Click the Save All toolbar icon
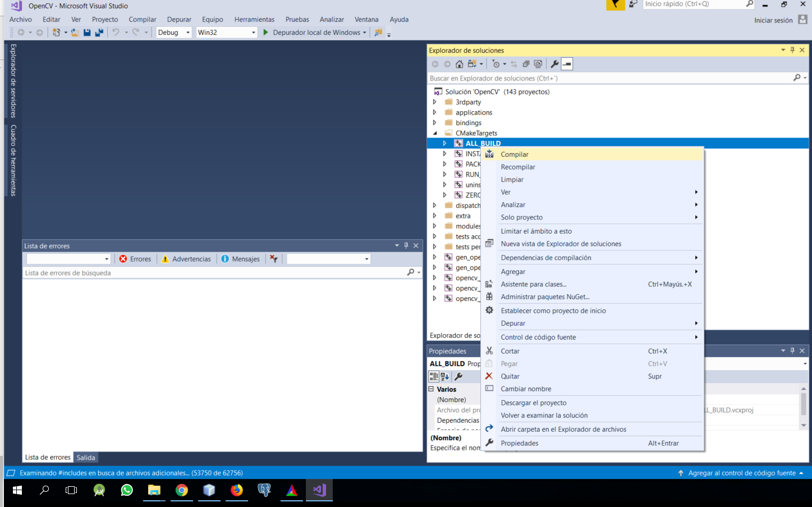 [x=99, y=33]
